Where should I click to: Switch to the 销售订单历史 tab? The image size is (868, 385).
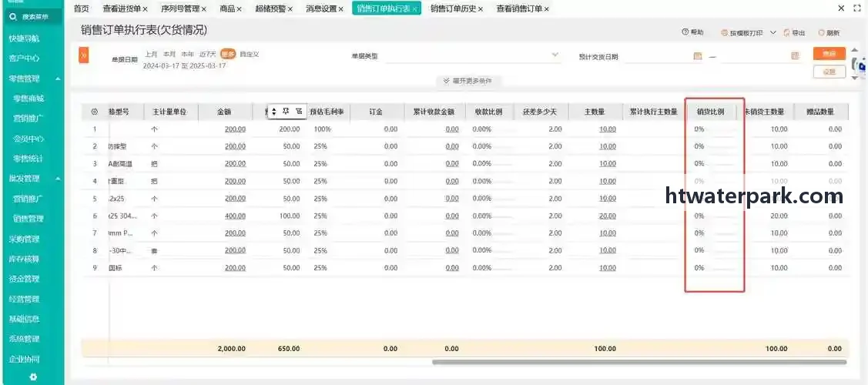click(x=453, y=8)
